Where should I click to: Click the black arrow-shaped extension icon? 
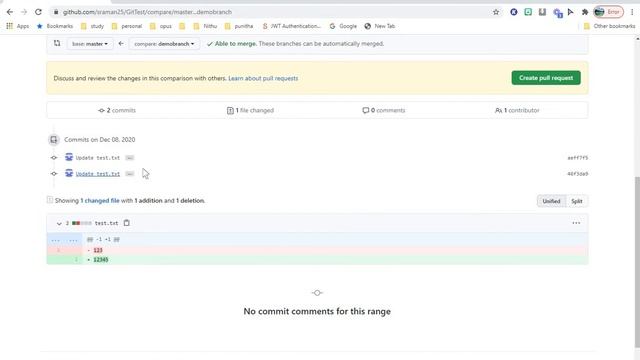pyautogui.click(x=571, y=12)
